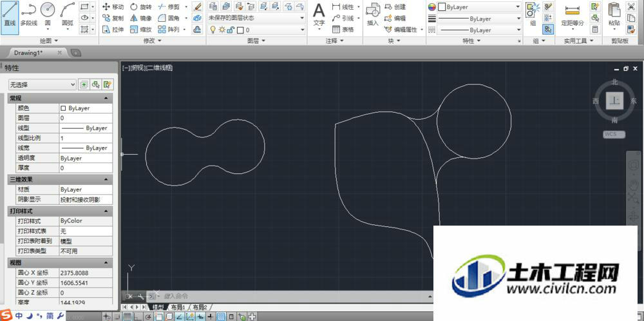
Task: Toggle group selection mode button
Action: pos(548,29)
